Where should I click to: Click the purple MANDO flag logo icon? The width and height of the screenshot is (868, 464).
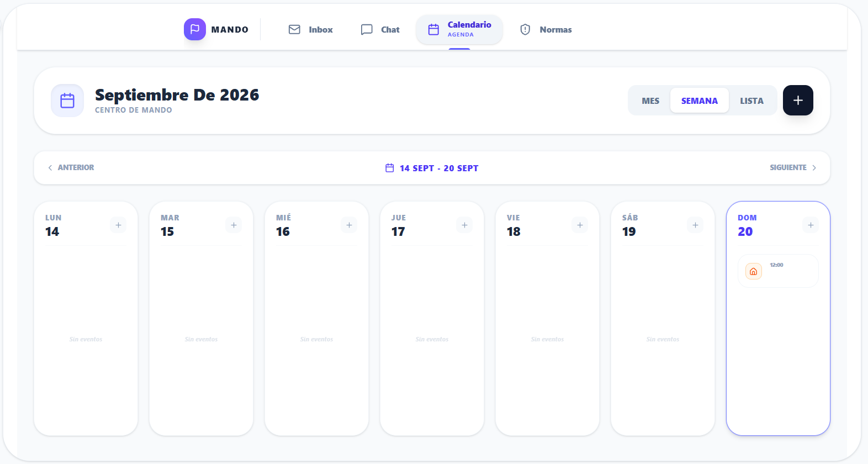[x=195, y=29]
